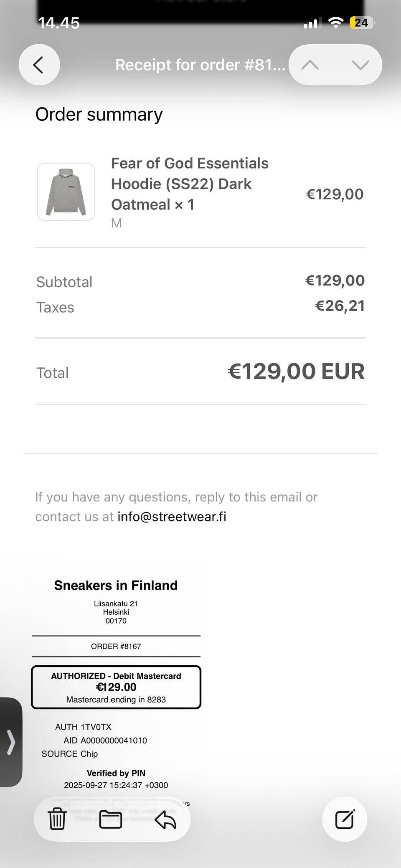Open the info@streetwear.fi email link
Image resolution: width=401 pixels, height=868 pixels.
(172, 517)
